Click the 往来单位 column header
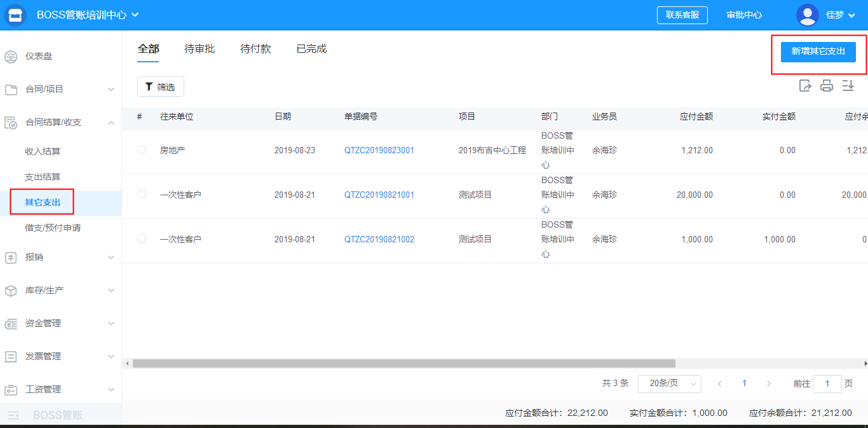Image resolution: width=868 pixels, height=428 pixels. pyautogui.click(x=177, y=117)
